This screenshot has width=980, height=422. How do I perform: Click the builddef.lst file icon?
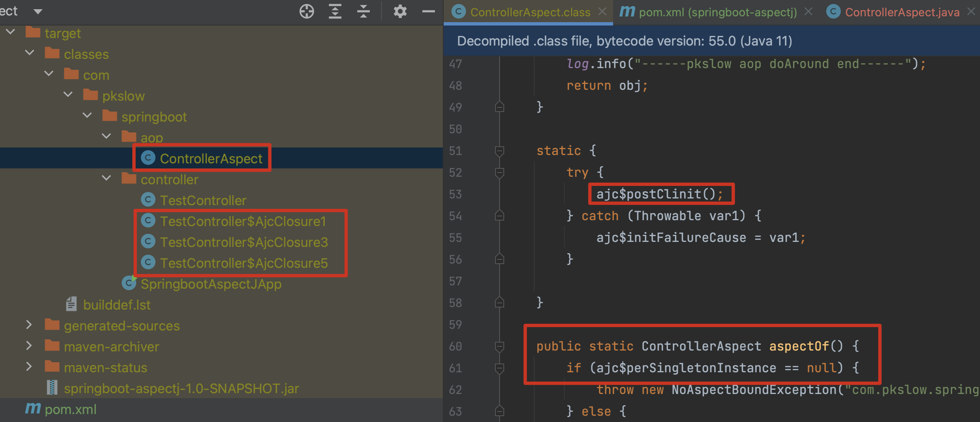(x=71, y=304)
